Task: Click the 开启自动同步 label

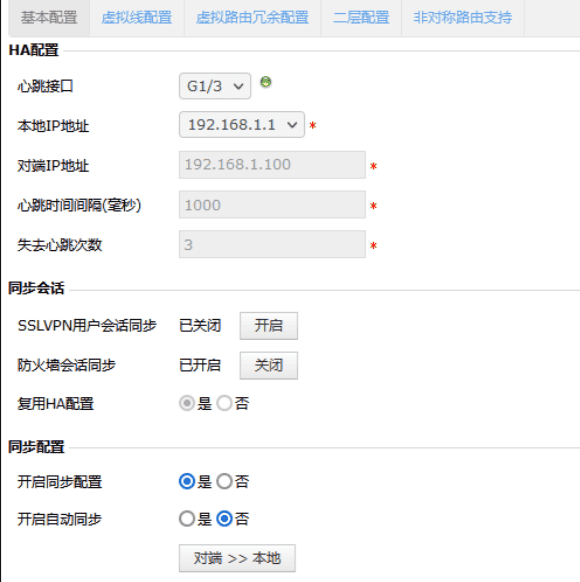Action: 59,519
